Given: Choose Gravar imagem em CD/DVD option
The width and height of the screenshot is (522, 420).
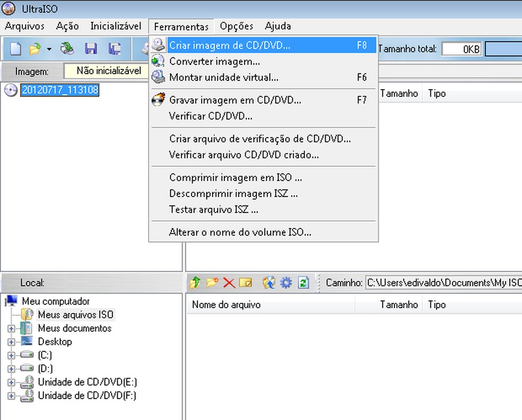Looking at the screenshot, I should coord(235,100).
